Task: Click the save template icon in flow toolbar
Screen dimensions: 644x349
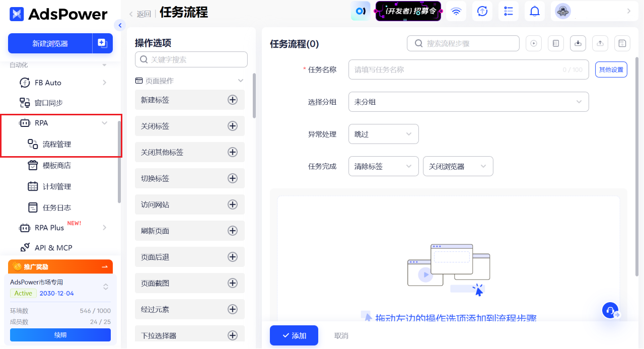Action: (622, 43)
